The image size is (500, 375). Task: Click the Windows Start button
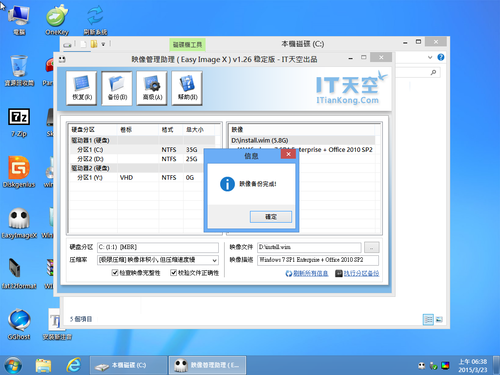tap(13, 365)
